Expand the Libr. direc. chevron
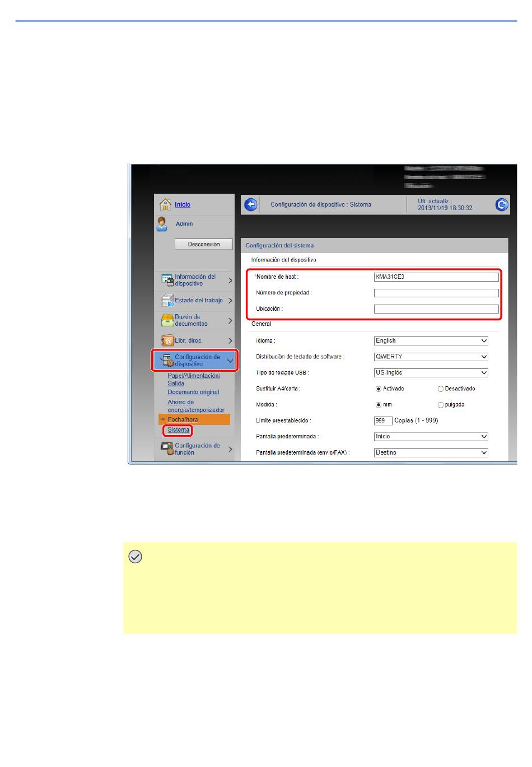 pos(230,341)
